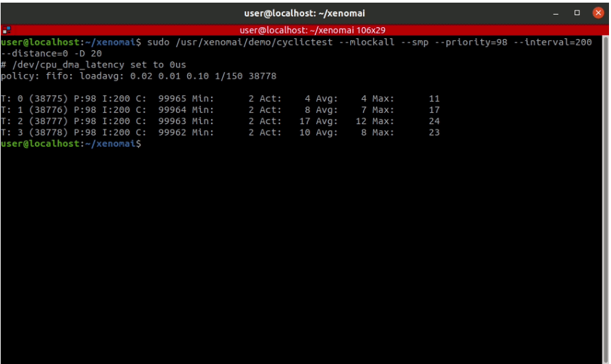Click the Max value 24 for thread 2
The width and height of the screenshot is (611, 364).
434,121
